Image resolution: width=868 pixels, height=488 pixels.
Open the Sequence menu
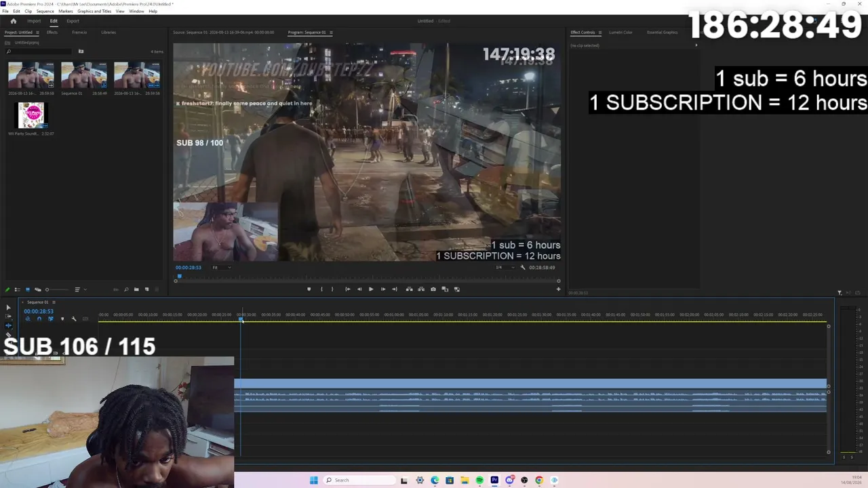coord(45,12)
